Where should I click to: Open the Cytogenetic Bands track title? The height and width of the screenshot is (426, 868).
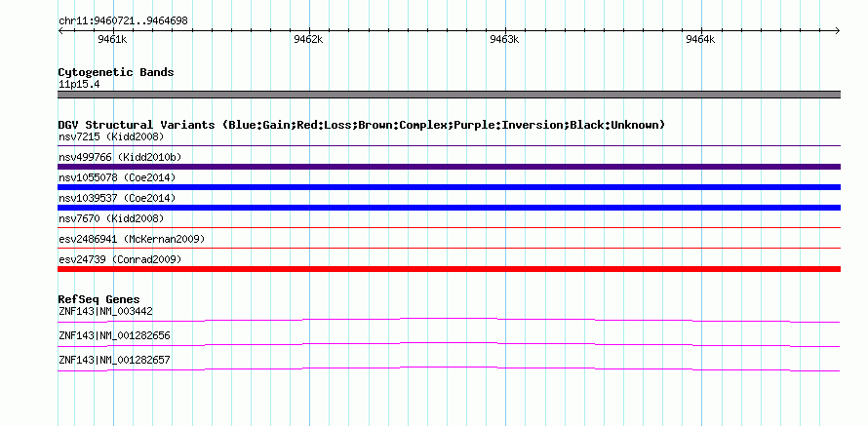pyautogui.click(x=116, y=72)
